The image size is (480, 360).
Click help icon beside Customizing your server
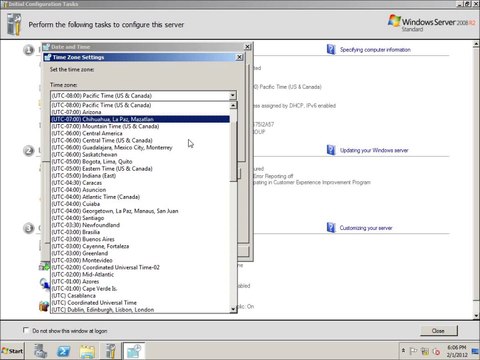coord(331,228)
